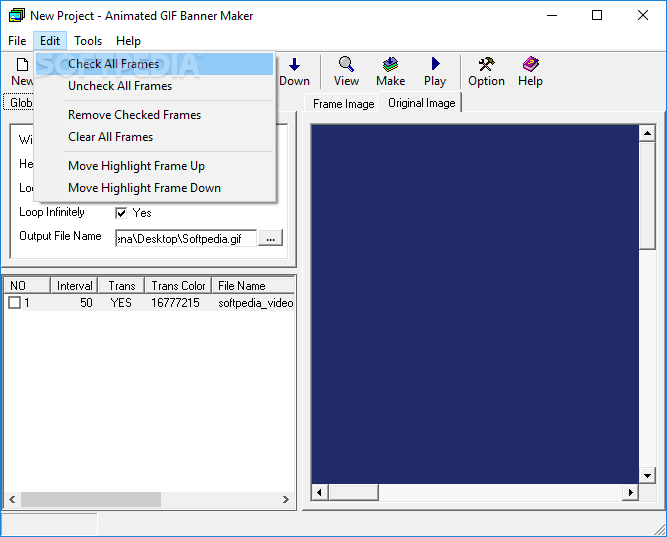Close the Edit menu from the menu bar
667x537 pixels.
(50, 41)
